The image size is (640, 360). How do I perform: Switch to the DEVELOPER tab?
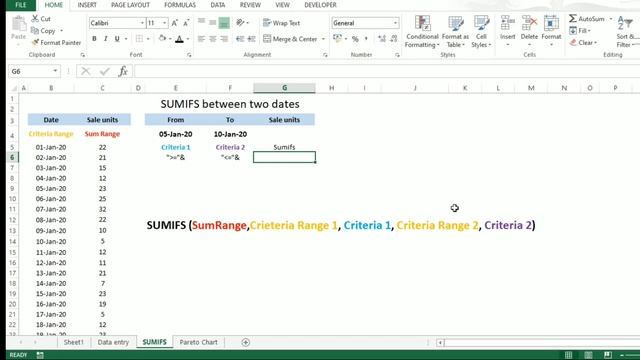point(320,5)
